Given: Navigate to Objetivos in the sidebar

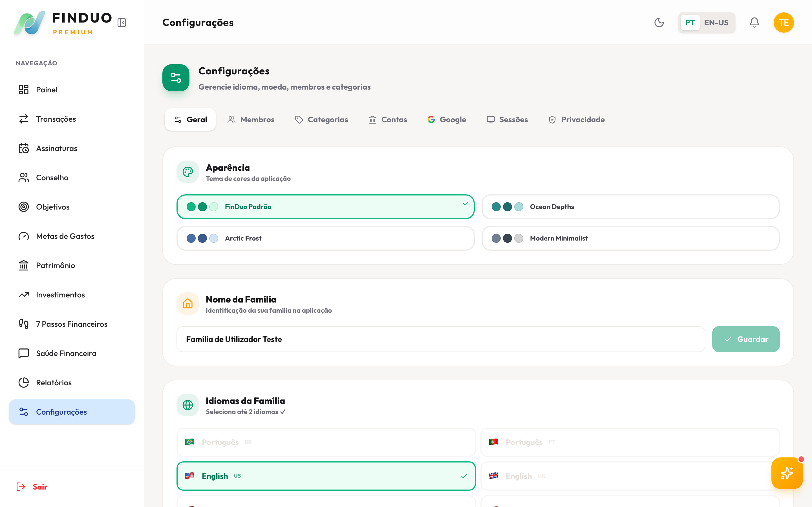Looking at the screenshot, I should coord(53,207).
